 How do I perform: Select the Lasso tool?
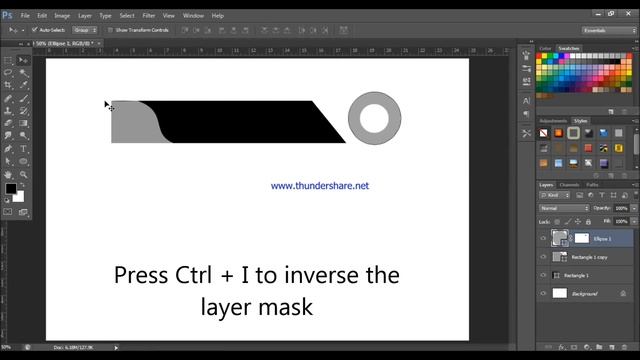click(8, 73)
